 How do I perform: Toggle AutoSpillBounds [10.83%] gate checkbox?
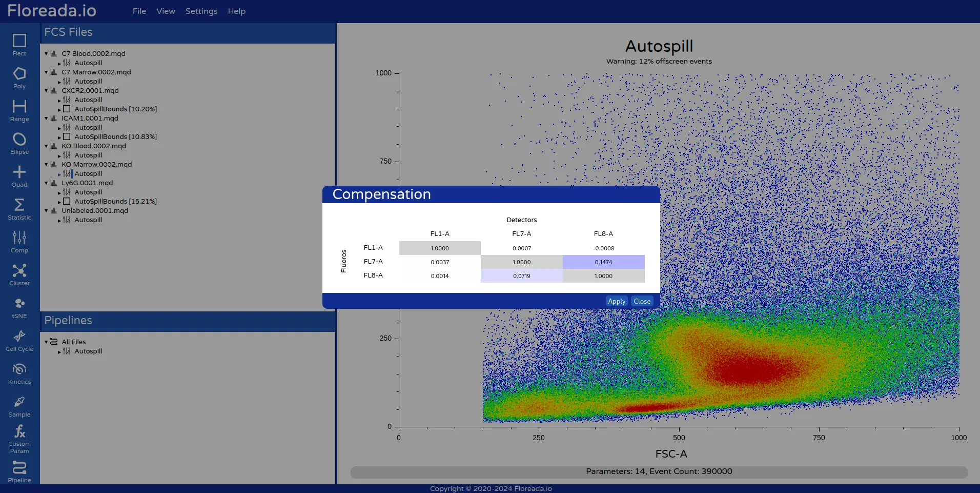pyautogui.click(x=67, y=137)
